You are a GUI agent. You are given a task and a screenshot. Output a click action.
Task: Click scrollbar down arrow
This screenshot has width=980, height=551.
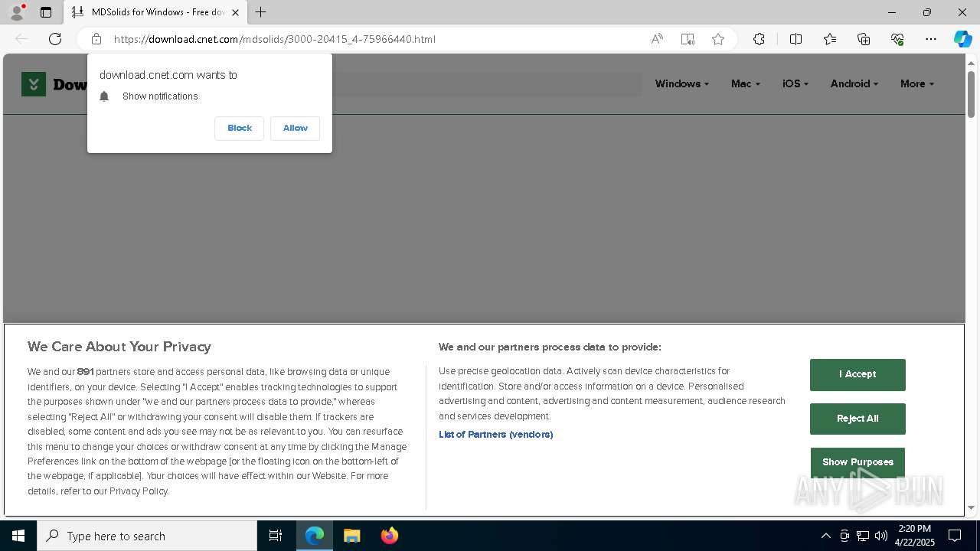point(971,508)
